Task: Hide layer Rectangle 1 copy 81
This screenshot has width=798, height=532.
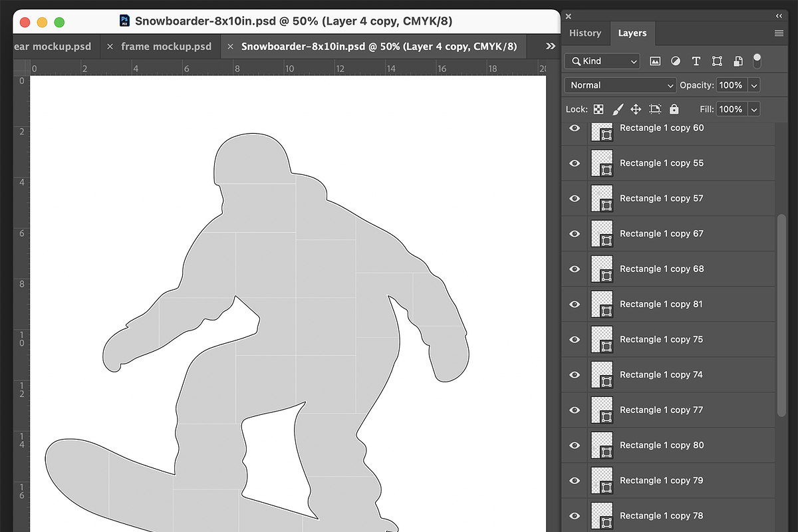Action: 575,304
